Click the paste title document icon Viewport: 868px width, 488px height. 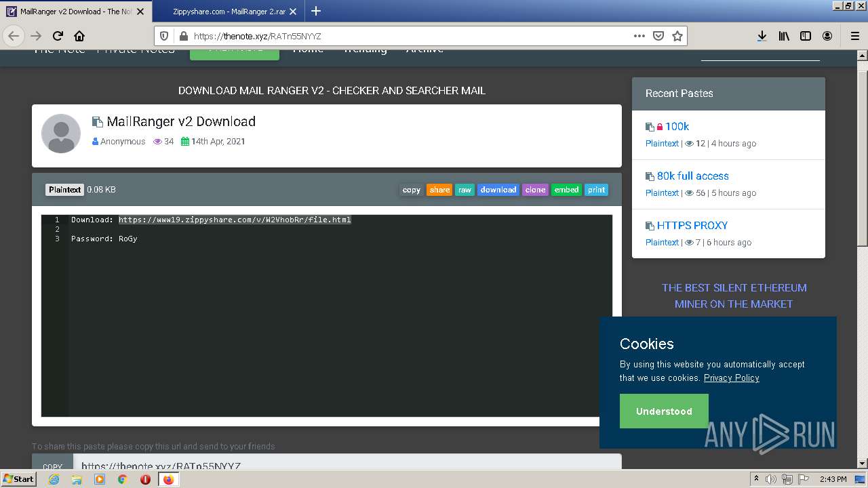[98, 122]
